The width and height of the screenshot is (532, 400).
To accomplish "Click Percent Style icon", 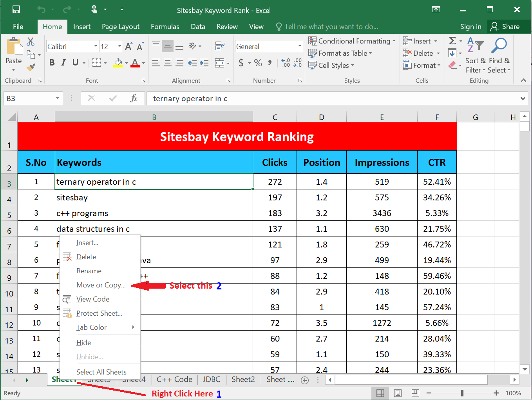I will click(258, 63).
